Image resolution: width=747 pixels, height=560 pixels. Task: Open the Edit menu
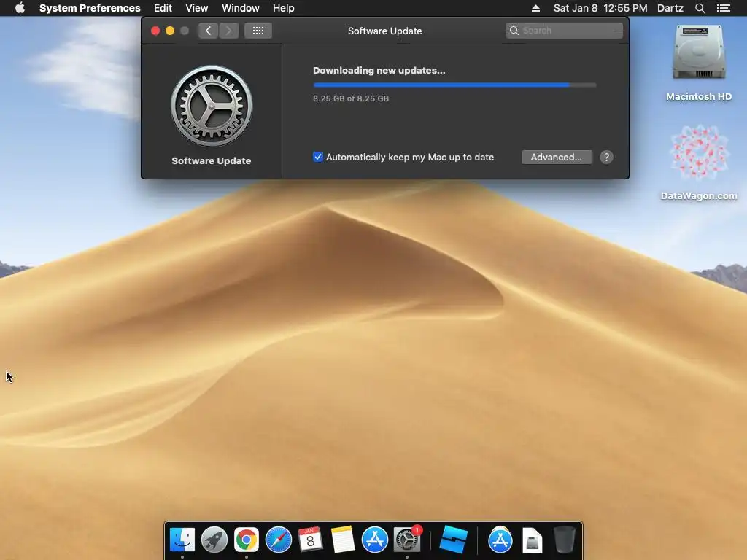pos(163,8)
